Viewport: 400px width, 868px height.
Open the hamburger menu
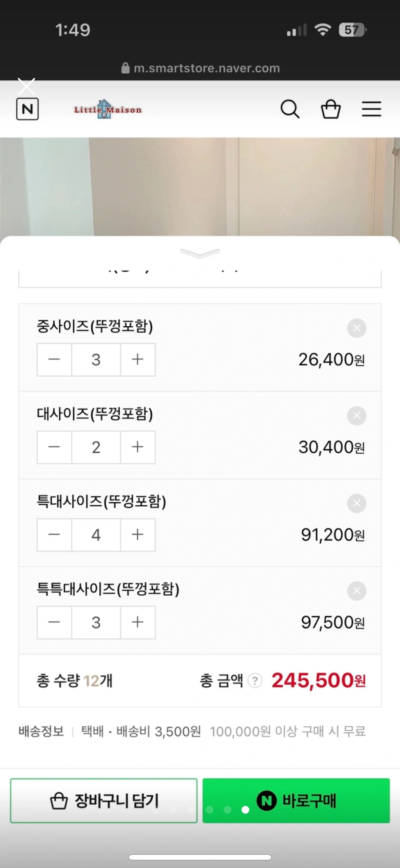[372, 109]
